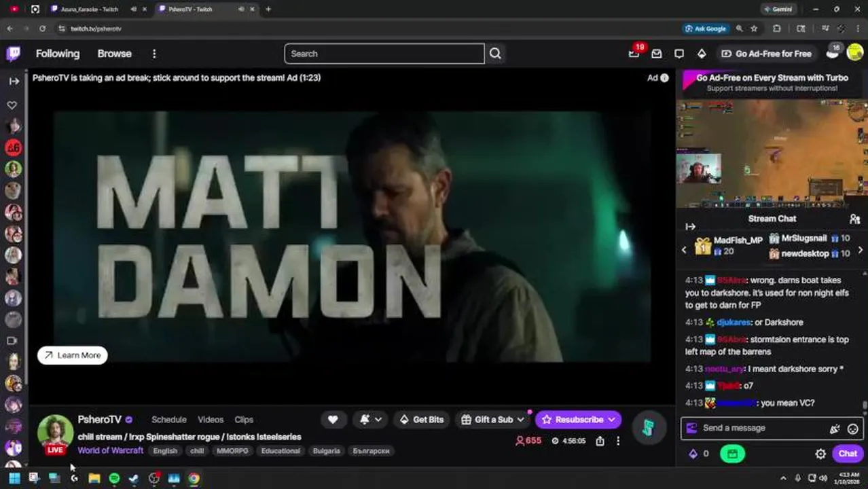
Task: Show next gift leaderboard entries
Action: pos(861,250)
